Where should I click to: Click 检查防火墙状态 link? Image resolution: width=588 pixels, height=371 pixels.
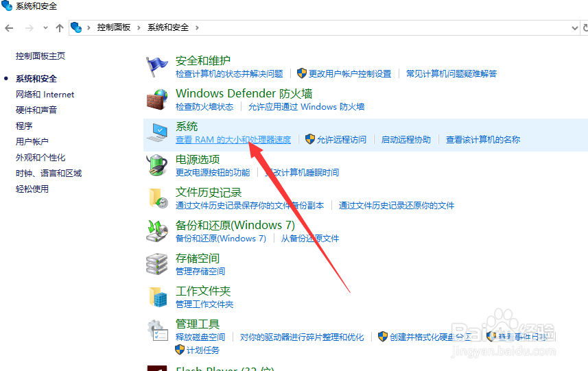point(204,107)
